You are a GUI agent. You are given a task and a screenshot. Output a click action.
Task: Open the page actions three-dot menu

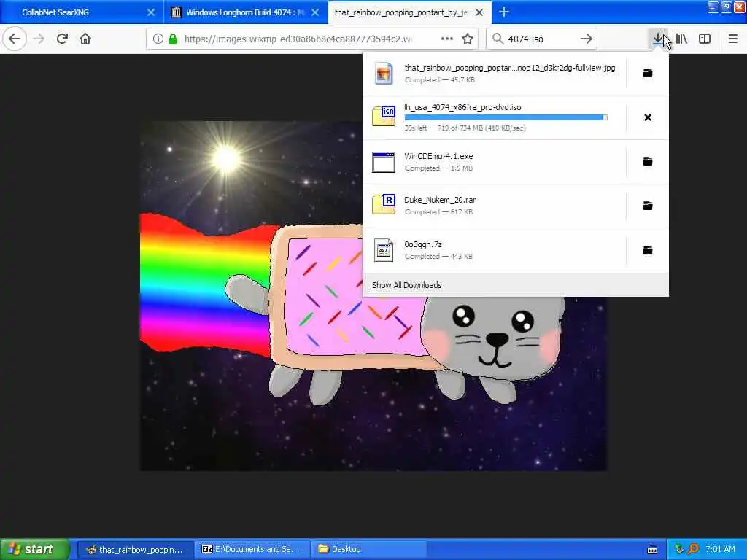point(447,39)
